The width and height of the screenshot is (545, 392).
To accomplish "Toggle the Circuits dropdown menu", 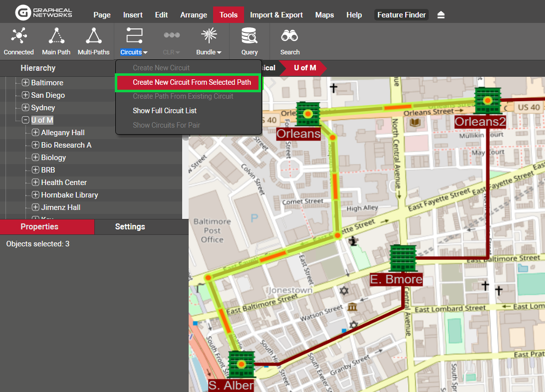I will pos(134,52).
